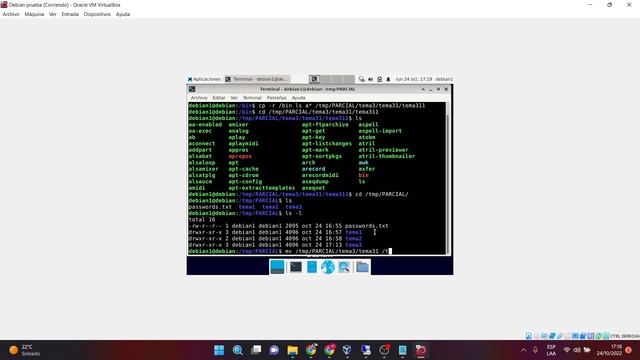Open the terminal's Ayuda menu
The width and height of the screenshot is (640, 360).
298,98
